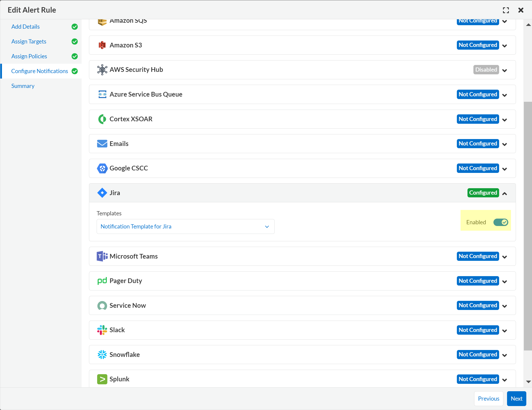The image size is (532, 410).
Task: Click the Microsoft Teams icon
Action: click(x=102, y=256)
